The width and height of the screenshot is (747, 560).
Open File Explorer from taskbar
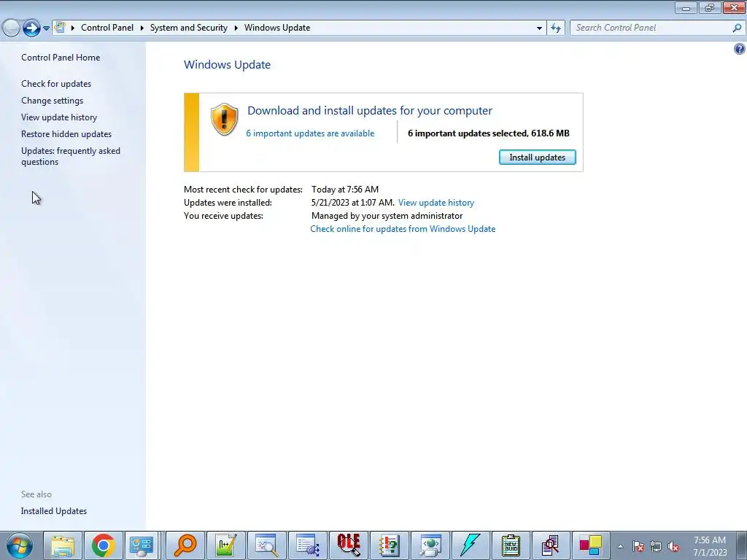pyautogui.click(x=63, y=545)
